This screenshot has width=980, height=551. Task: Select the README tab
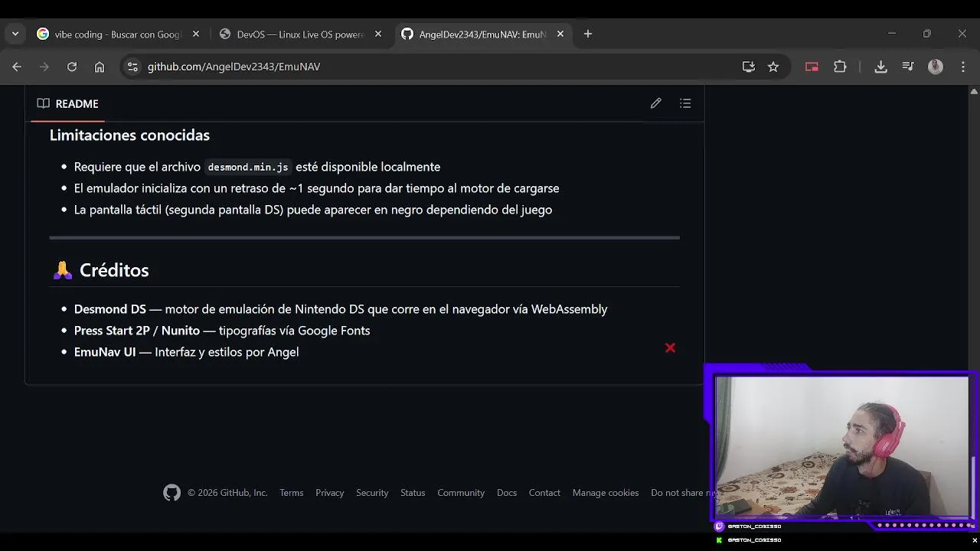click(67, 103)
